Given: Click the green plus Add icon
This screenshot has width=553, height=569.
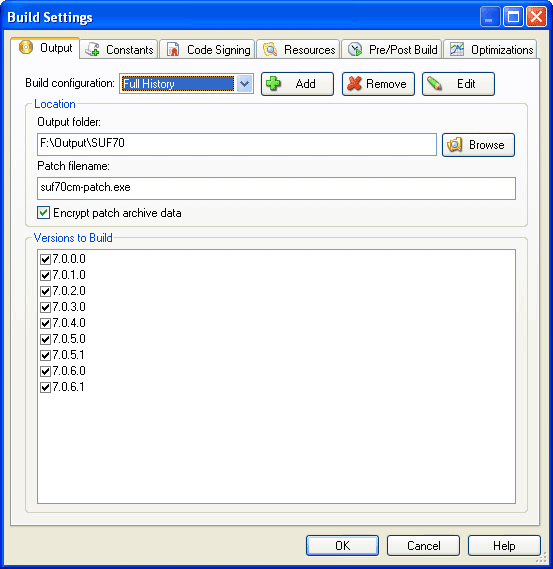Looking at the screenshot, I should 273,83.
